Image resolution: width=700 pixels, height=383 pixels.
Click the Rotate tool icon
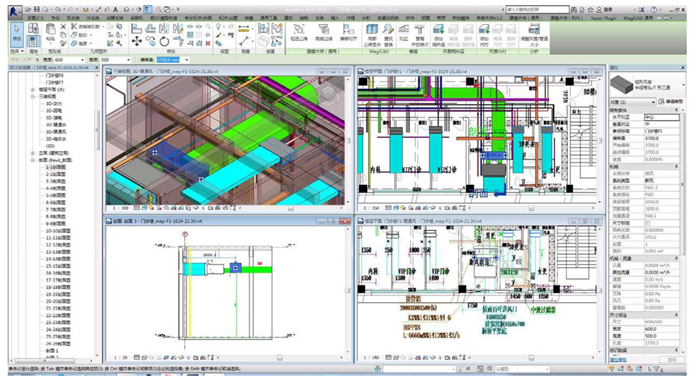pos(164,42)
